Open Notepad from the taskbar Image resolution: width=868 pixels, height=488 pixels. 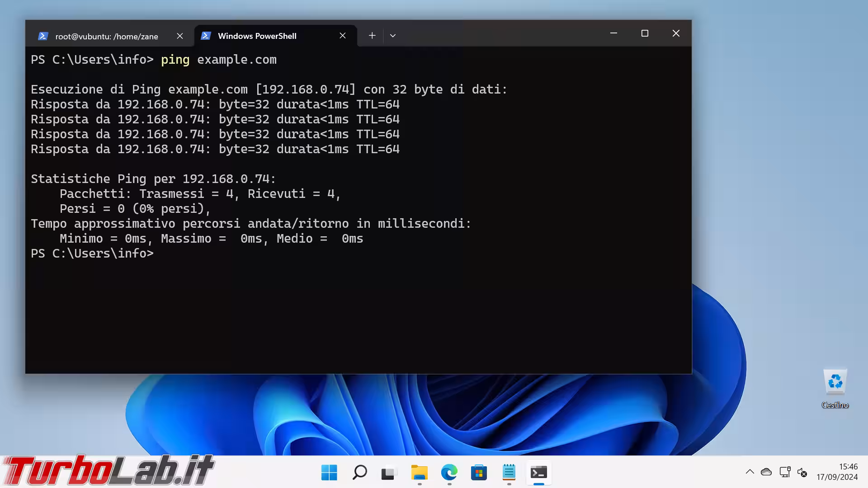pyautogui.click(x=509, y=473)
